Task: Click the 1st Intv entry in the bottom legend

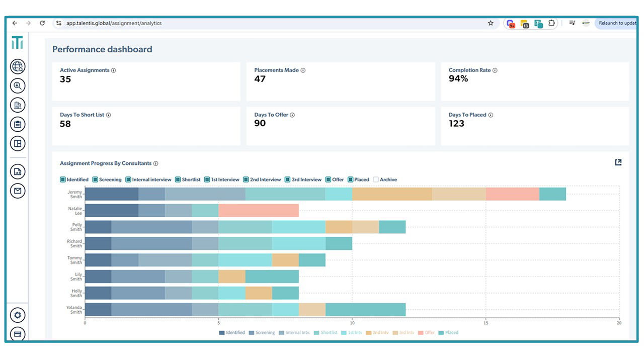Action: coord(352,333)
